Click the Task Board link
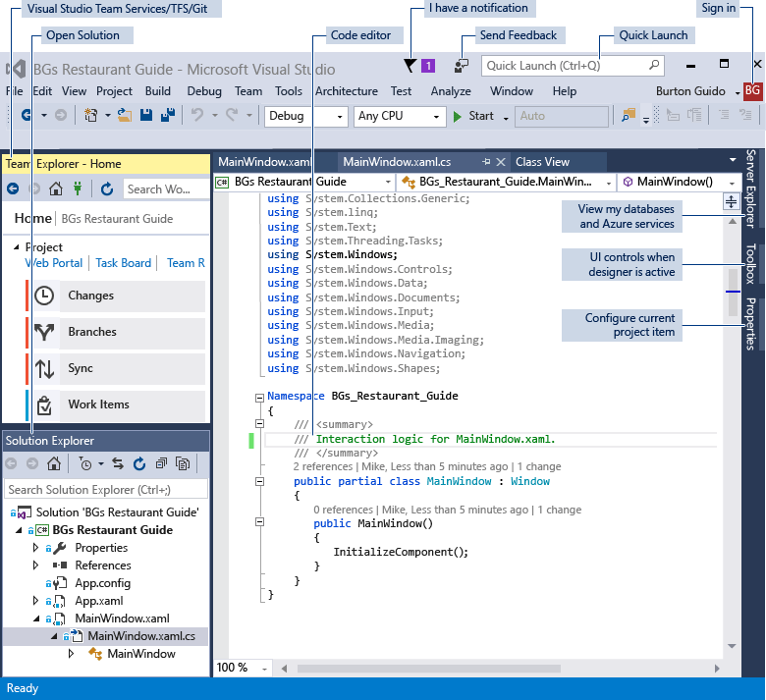 (x=124, y=263)
